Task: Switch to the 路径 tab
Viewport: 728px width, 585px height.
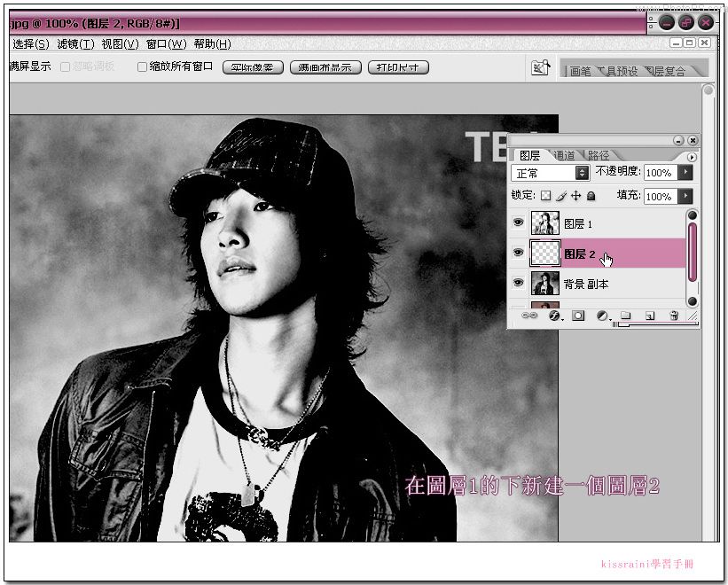Action: [599, 155]
